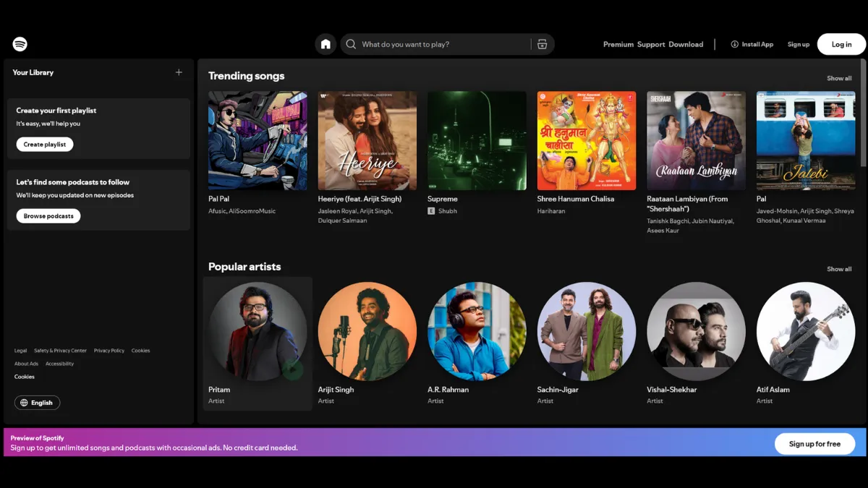The width and height of the screenshot is (868, 488).
Task: Open the Accessibility link
Action: pos(59,364)
